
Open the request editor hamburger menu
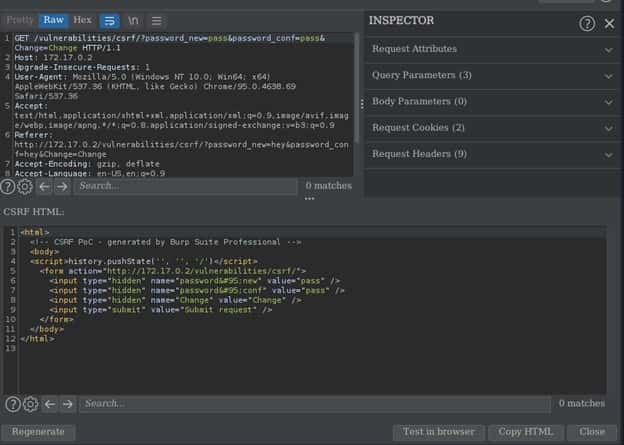coord(156,21)
